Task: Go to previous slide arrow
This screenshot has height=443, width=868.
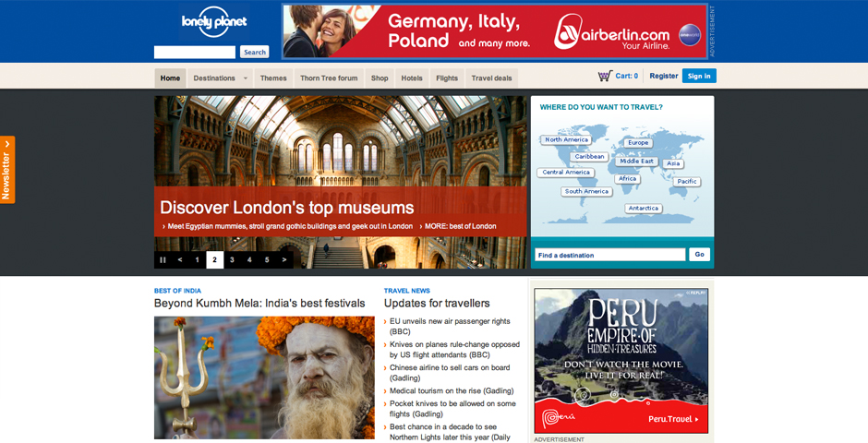Action: (x=180, y=260)
